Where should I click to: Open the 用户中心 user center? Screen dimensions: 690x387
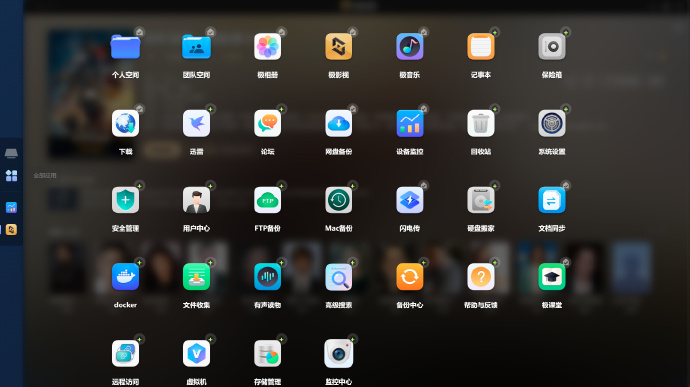tap(196, 200)
